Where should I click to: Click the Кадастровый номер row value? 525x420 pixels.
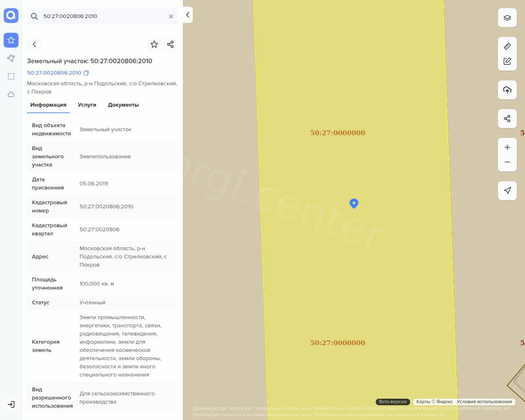tap(106, 207)
